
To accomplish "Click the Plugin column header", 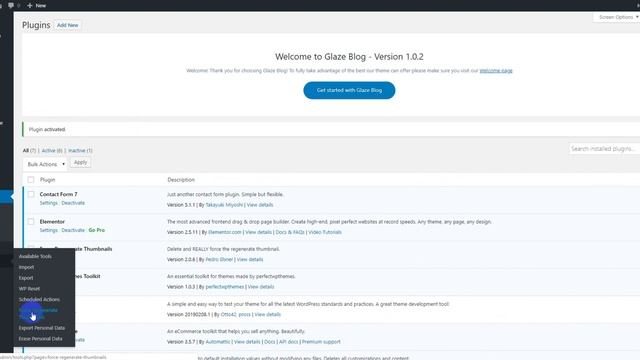I will (x=47, y=180).
